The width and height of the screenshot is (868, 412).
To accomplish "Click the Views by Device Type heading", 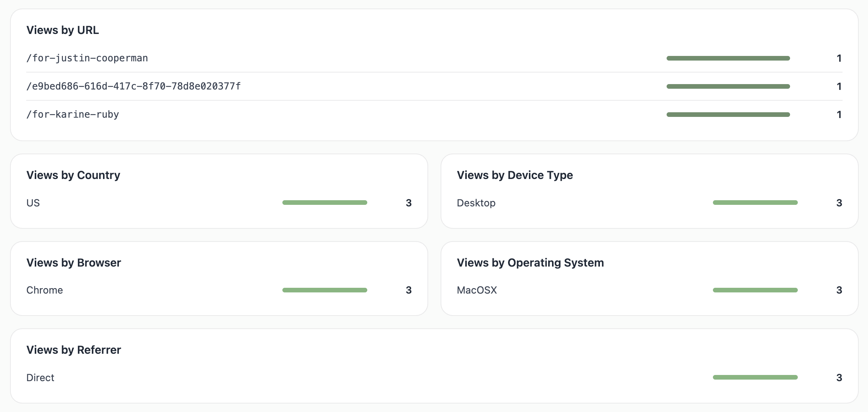I will point(515,175).
